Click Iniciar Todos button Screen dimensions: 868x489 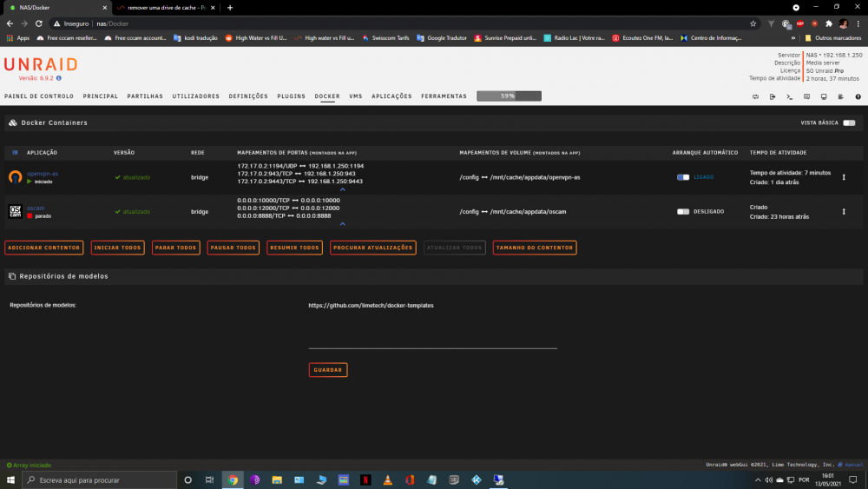click(117, 248)
